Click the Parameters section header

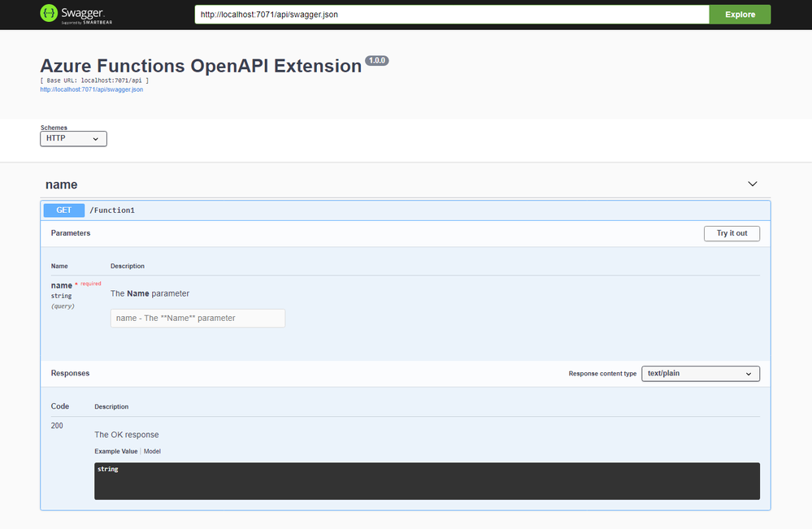(x=71, y=233)
